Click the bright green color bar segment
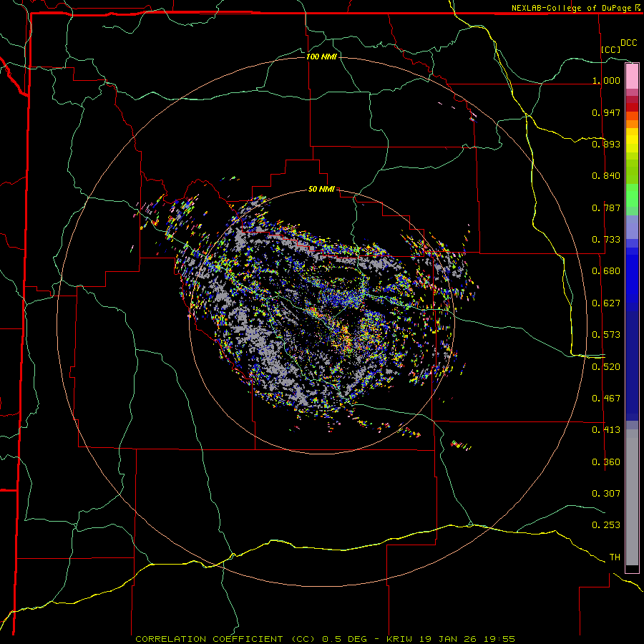The image size is (644, 644). (632, 195)
